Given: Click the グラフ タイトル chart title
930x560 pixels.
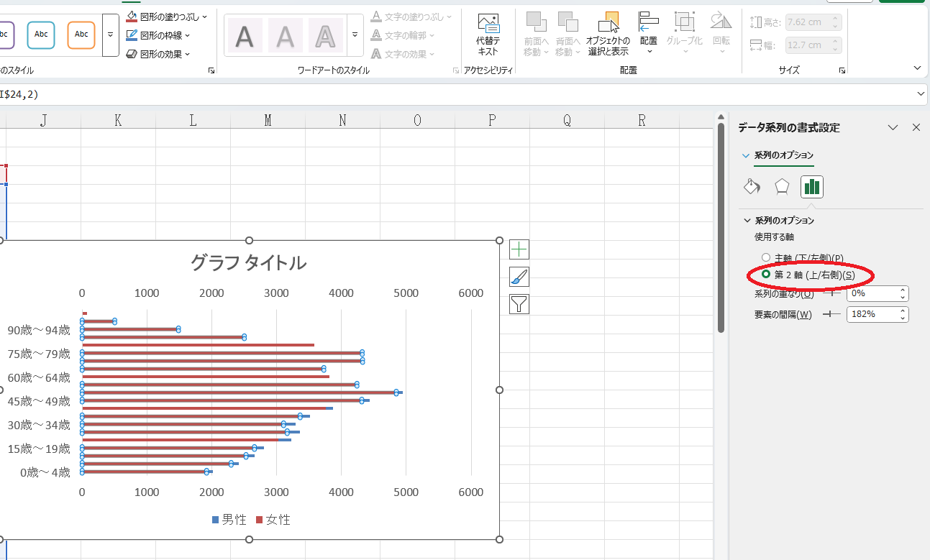Looking at the screenshot, I should click(x=249, y=263).
